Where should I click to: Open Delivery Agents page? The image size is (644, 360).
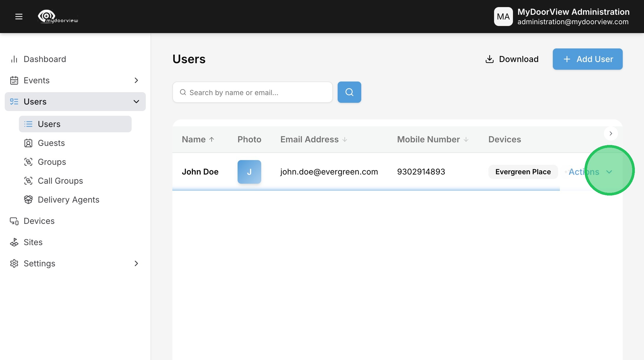tap(68, 200)
